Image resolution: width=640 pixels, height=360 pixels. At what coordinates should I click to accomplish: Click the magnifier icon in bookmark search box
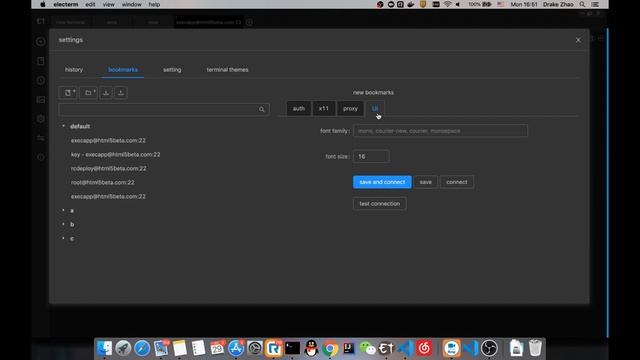click(262, 109)
